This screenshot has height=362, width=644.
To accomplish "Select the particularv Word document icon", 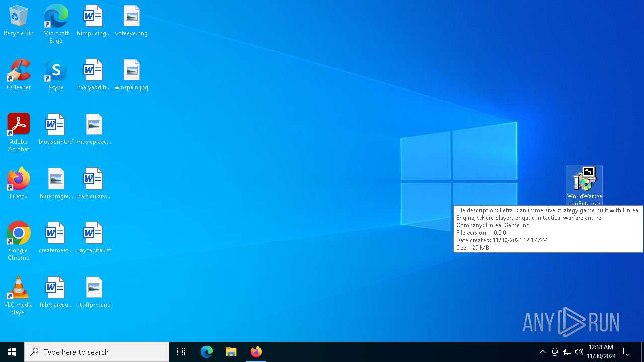I will (x=94, y=184).
